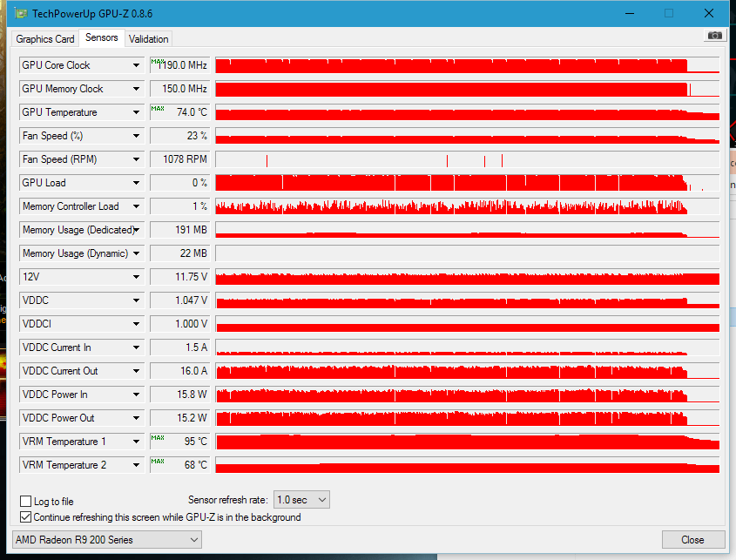Click the fan speed reading 1078 RPM
This screenshot has height=560, width=736.
click(x=179, y=159)
